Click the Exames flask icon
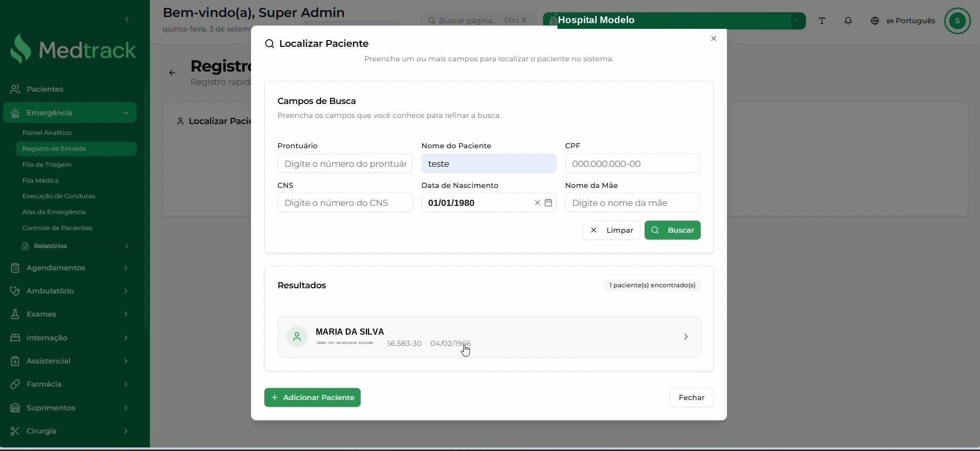The width and height of the screenshot is (980, 451). 15,314
